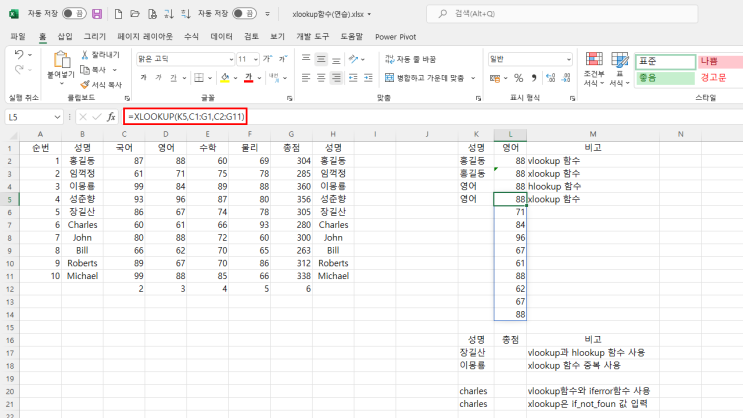The width and height of the screenshot is (743, 418).
Task: Click the Cut (잘라내기) scissors icon
Action: coord(83,54)
